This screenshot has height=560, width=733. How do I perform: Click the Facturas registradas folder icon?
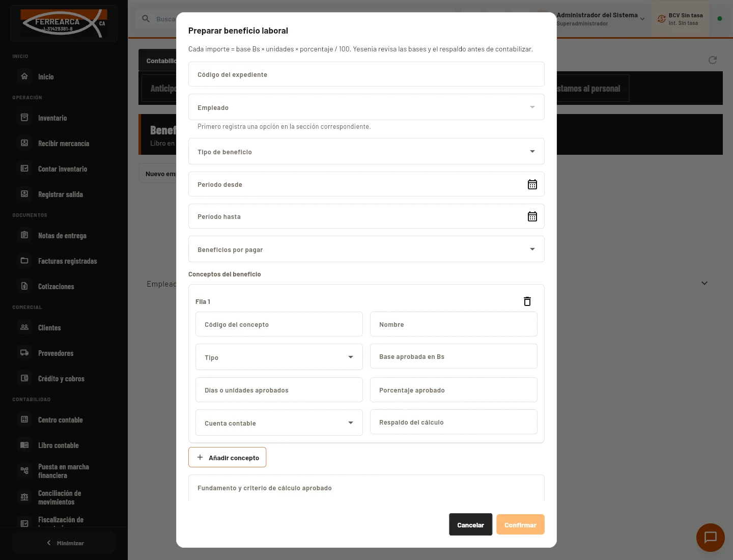(x=24, y=261)
